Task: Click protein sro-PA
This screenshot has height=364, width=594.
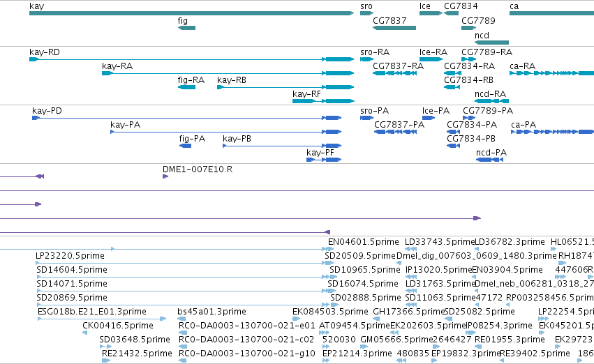Action: click(x=366, y=118)
